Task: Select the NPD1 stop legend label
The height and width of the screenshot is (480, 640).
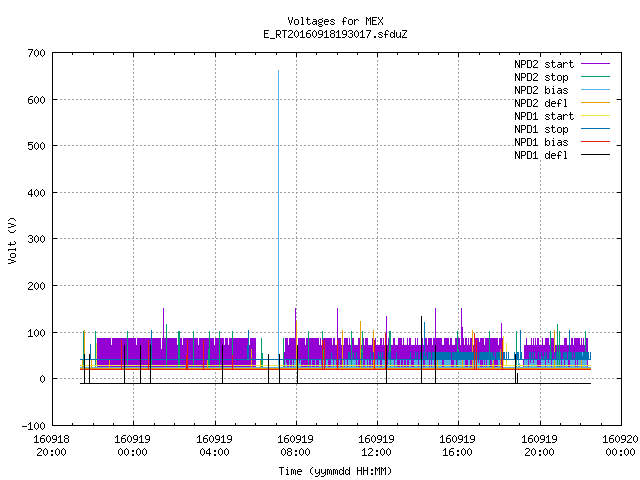Action: [x=541, y=129]
